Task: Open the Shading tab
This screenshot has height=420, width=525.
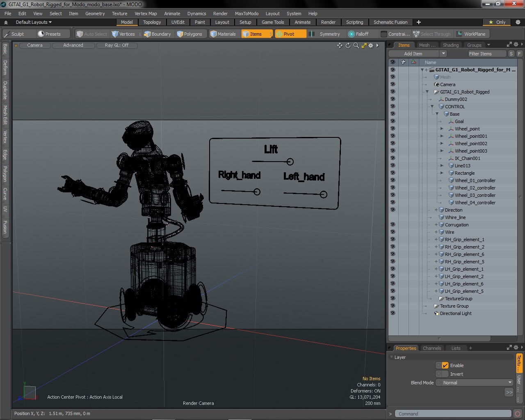Action: [450, 45]
